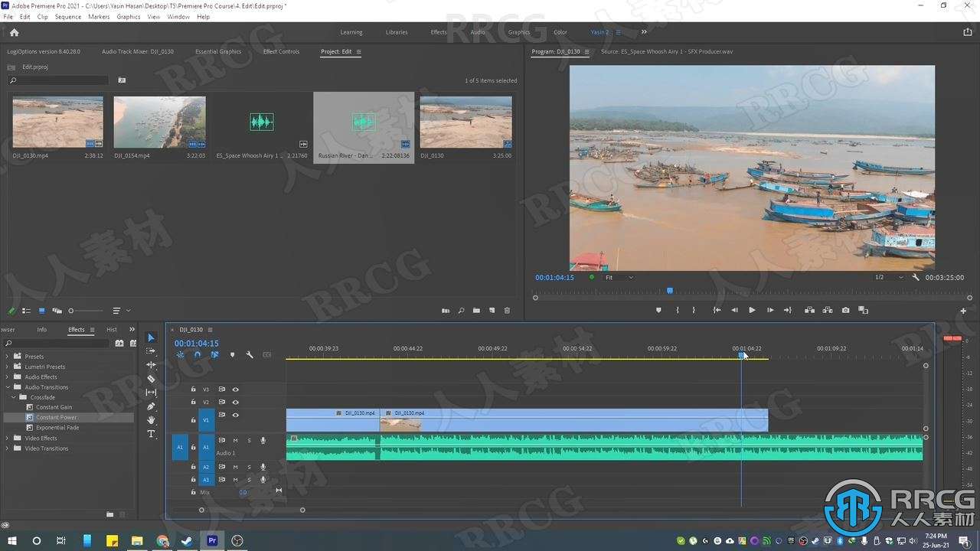The height and width of the screenshot is (551, 980).
Task: Click Mark Out bracket icon
Action: pyautogui.click(x=694, y=310)
